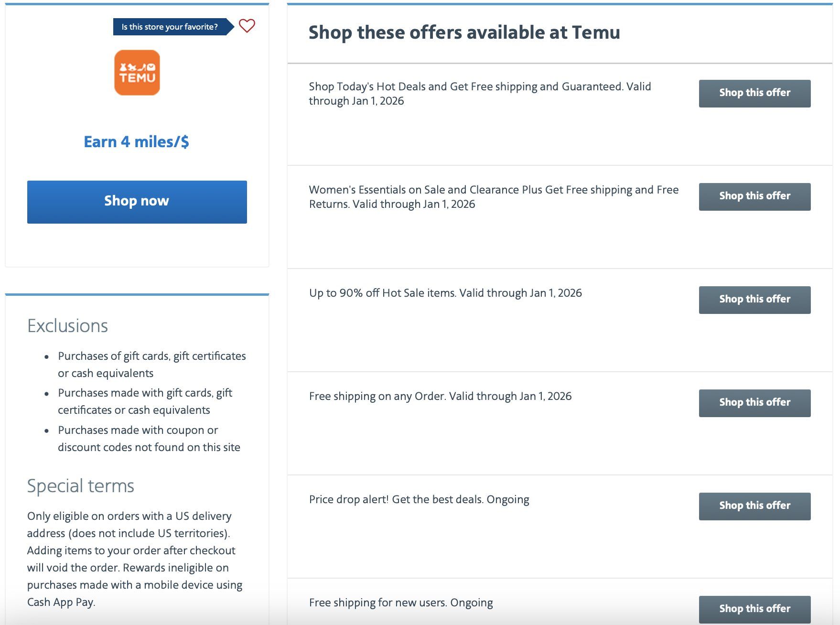840x625 pixels.
Task: Shop the Free shipping for new users button
Action: [754, 609]
